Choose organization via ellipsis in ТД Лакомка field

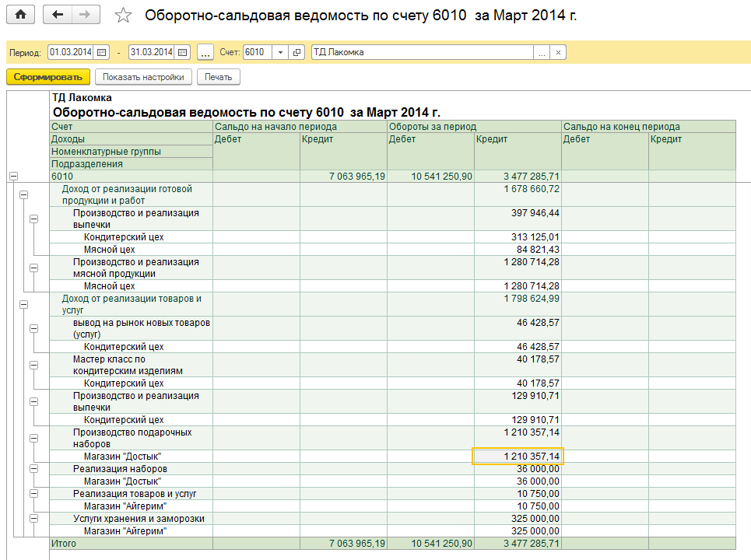pos(542,52)
